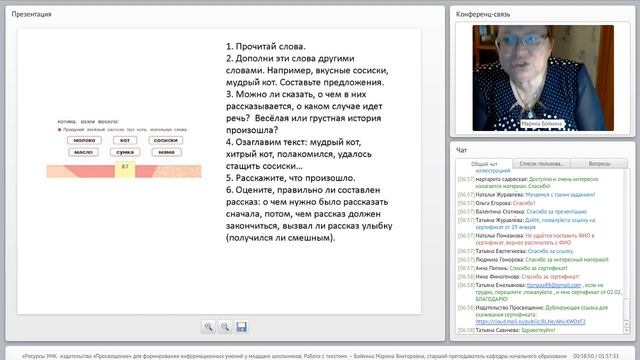Zoom in on the presentation slide
Viewport: 640px width, 360px height.
[209, 327]
